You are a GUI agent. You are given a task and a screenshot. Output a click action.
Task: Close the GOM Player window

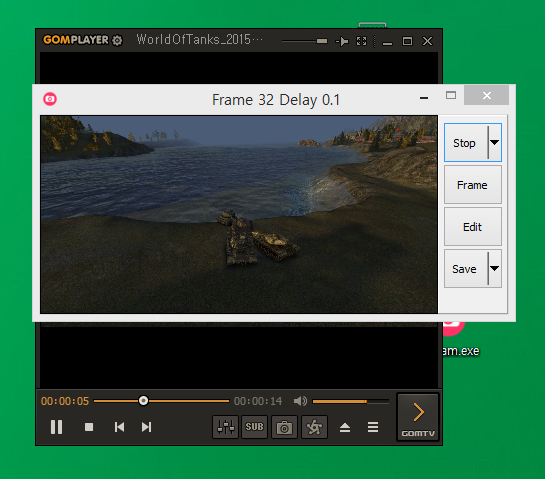[428, 41]
